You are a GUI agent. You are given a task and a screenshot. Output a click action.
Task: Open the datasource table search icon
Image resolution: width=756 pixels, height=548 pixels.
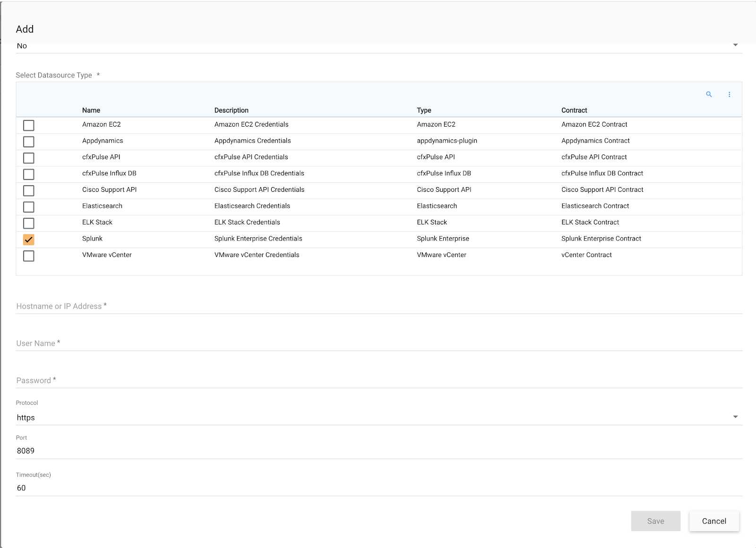709,94
